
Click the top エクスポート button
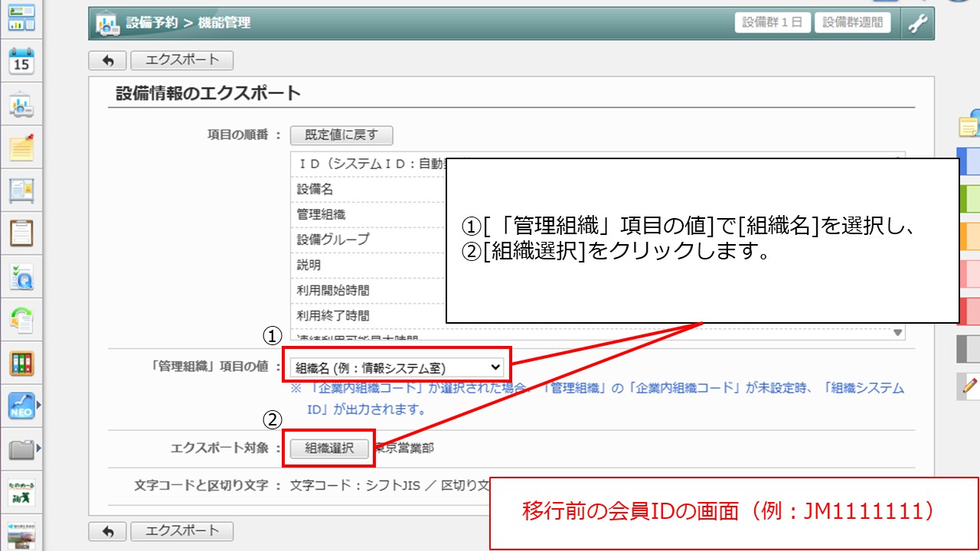(x=181, y=60)
